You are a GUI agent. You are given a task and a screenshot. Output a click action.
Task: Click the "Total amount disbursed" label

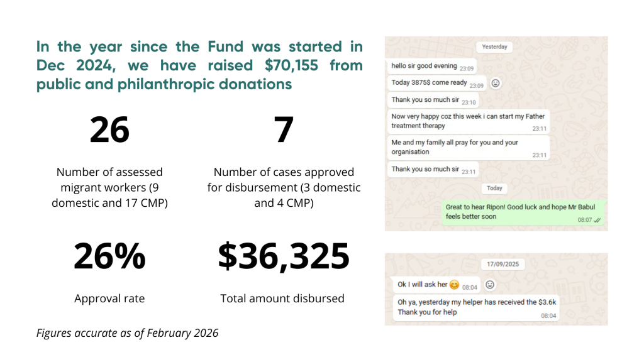(282, 299)
